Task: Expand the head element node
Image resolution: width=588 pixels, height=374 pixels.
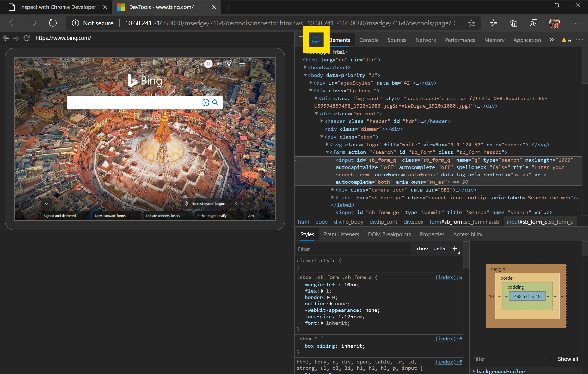Action: [x=305, y=67]
